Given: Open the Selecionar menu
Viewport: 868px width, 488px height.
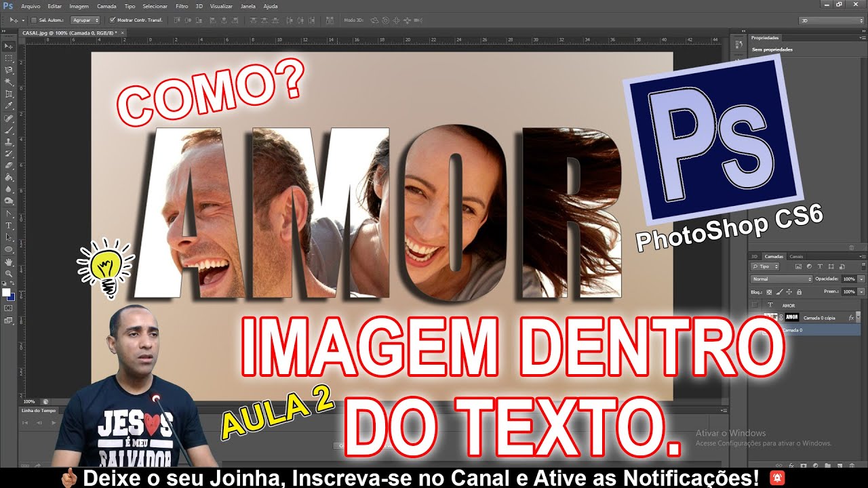Looking at the screenshot, I should pyautogui.click(x=155, y=6).
